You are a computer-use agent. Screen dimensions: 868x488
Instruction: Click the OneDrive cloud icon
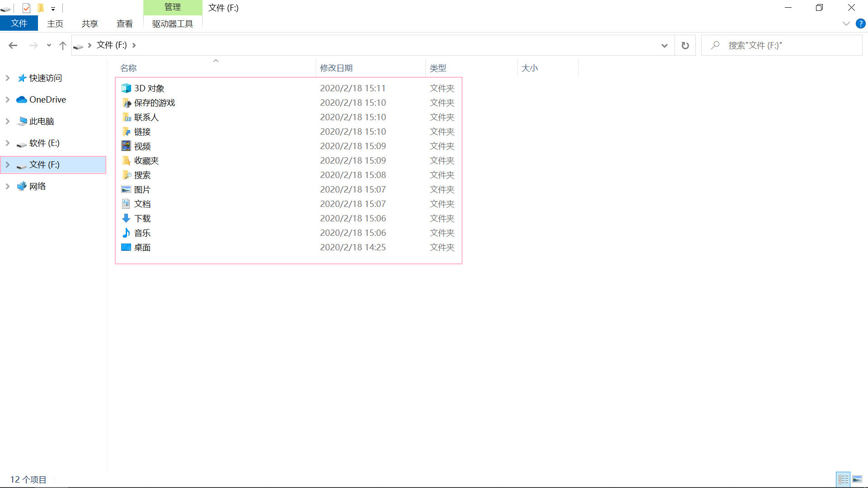coord(22,99)
